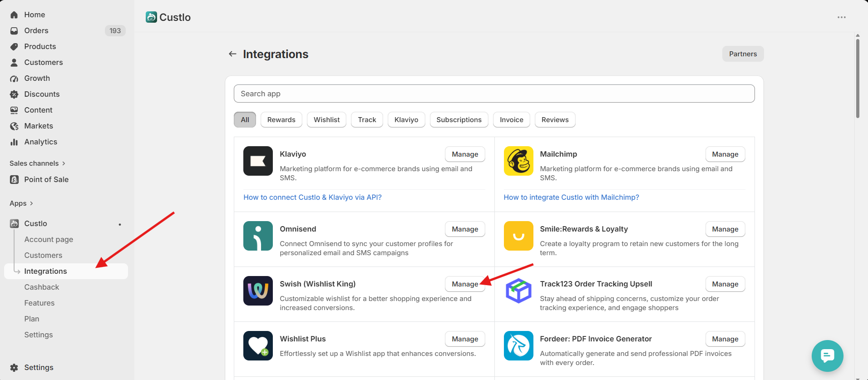This screenshot has height=380, width=868.
Task: Click the Growth gauge icon
Action: (14, 79)
